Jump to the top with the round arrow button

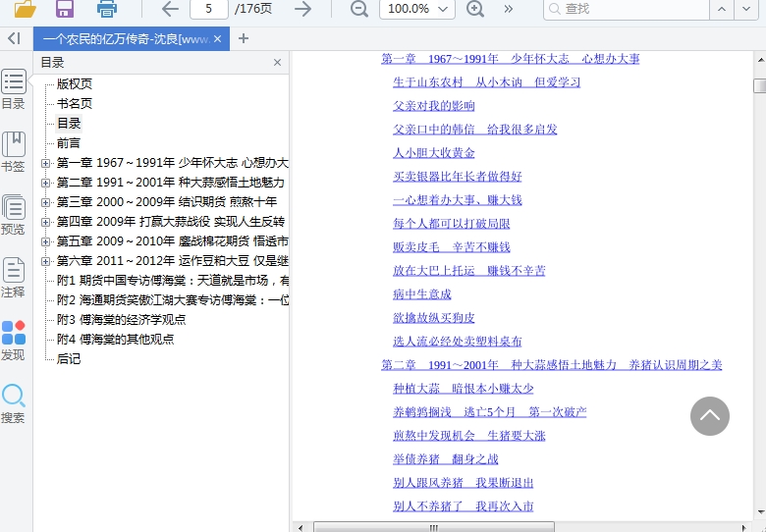[x=710, y=416]
